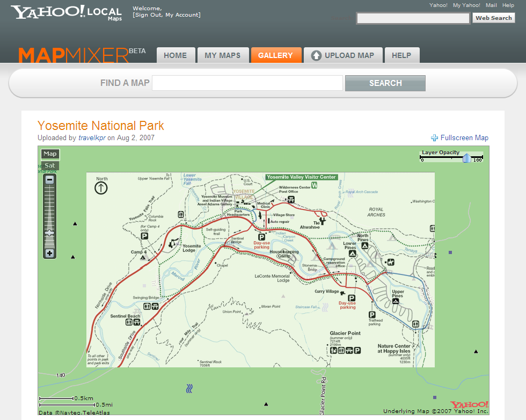This screenshot has height=420, width=526.
Task: Open the Fullscreen Map link
Action: tap(464, 137)
